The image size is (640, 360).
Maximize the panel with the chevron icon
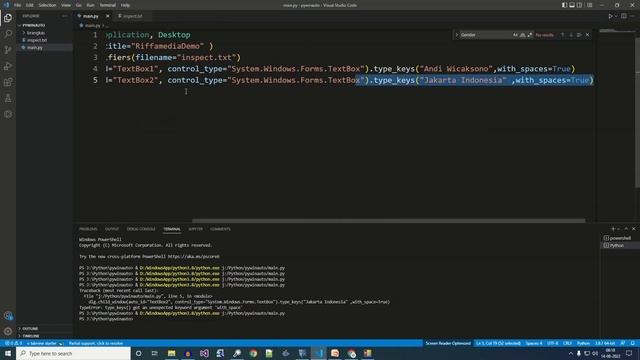626,229
